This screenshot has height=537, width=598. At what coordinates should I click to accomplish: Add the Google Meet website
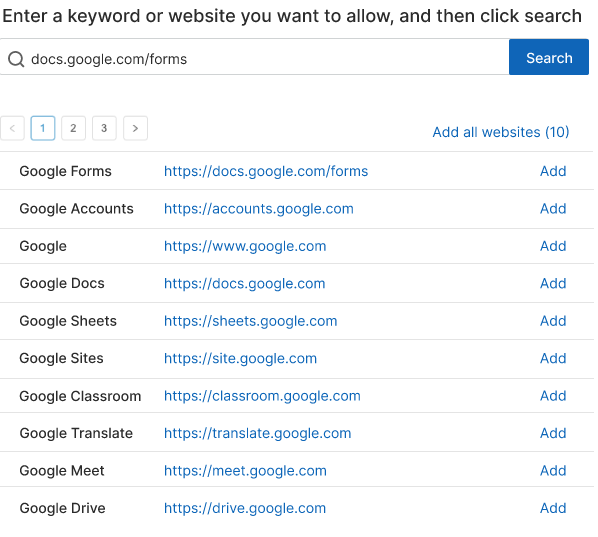tap(553, 471)
